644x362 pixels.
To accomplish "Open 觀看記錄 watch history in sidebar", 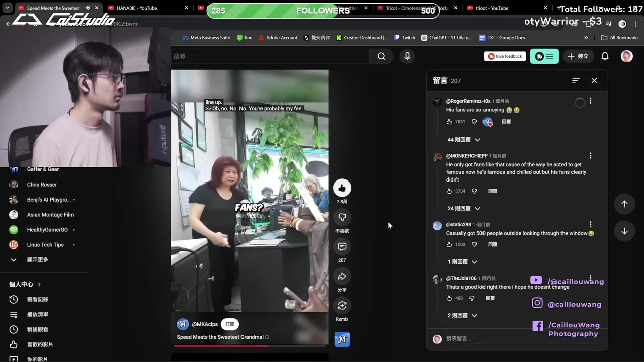I will point(38,299).
